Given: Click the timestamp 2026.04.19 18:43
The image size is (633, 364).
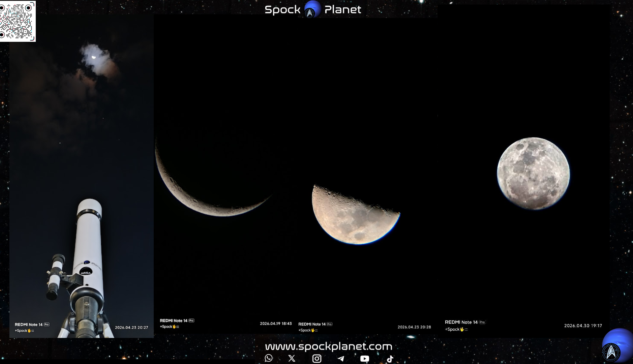Looking at the screenshot, I should point(276,324).
